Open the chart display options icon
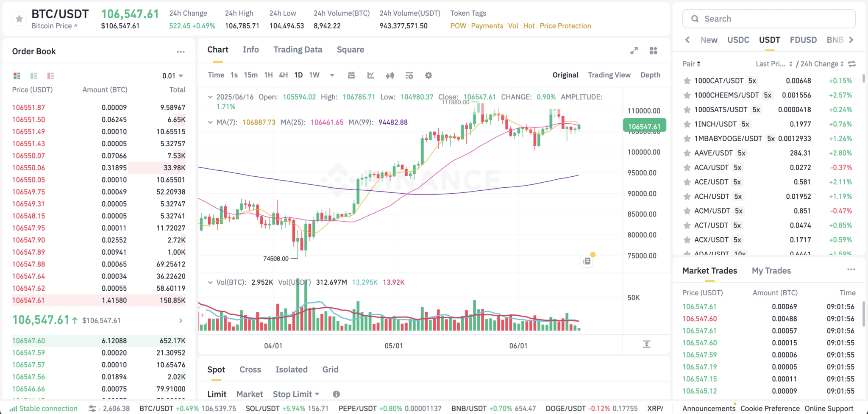The width and height of the screenshot is (868, 414). [x=409, y=75]
